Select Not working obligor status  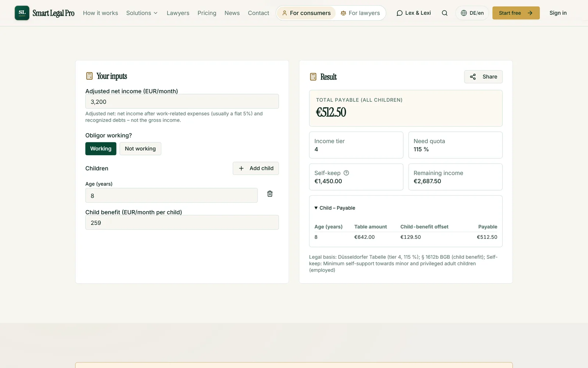click(140, 149)
